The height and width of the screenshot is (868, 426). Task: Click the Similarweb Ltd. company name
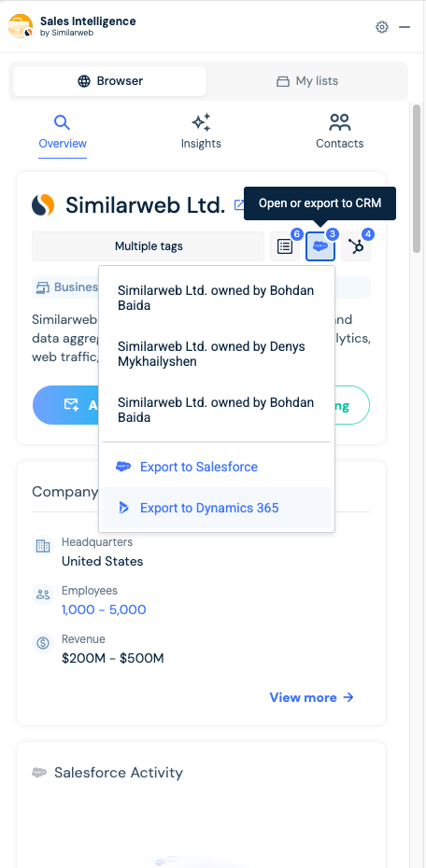click(145, 204)
